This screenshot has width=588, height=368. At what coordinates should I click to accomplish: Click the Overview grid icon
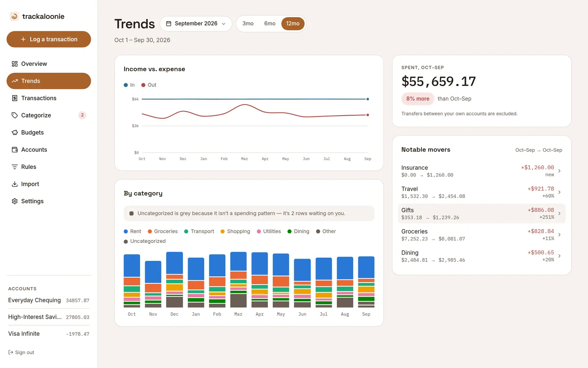[x=15, y=64]
